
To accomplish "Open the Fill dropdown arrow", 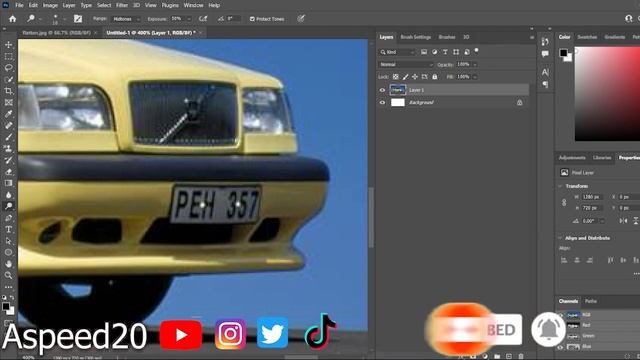I will pyautogui.click(x=475, y=77).
